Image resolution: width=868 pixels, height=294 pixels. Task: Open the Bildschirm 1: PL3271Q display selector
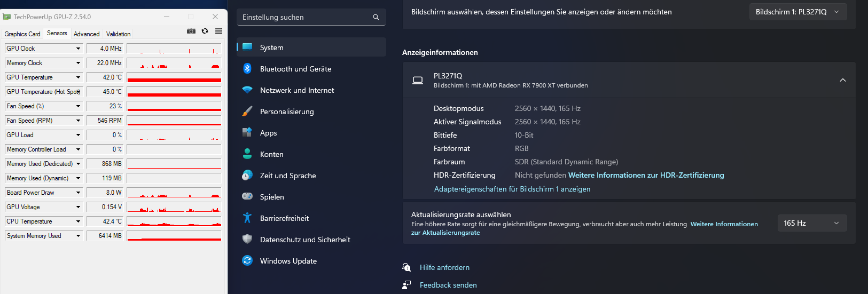point(798,12)
